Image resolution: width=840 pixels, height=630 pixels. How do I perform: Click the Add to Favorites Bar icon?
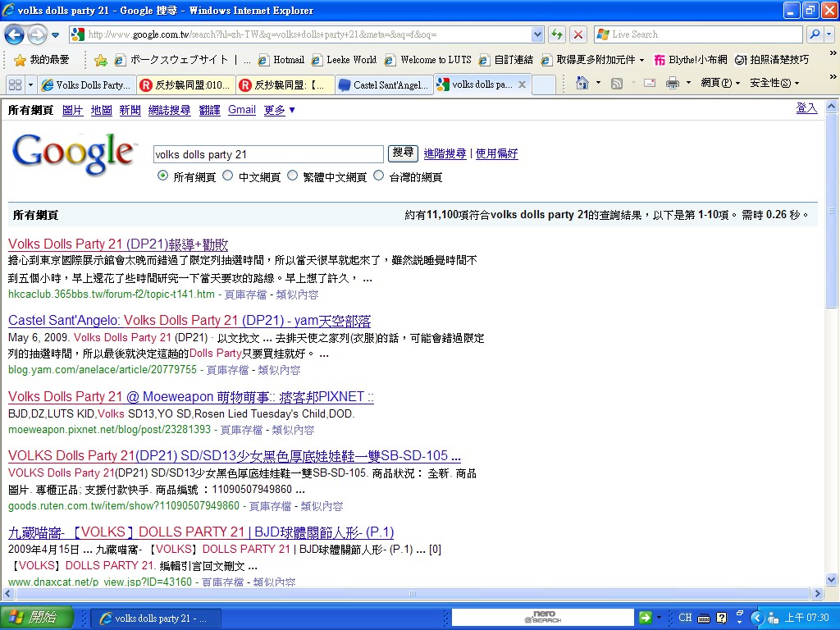click(100, 60)
